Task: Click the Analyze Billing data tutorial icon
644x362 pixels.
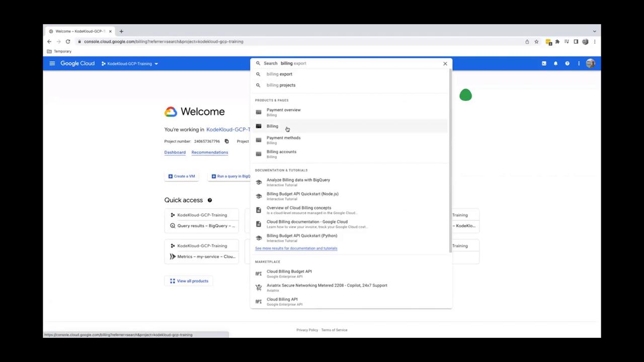Action: [259, 182]
